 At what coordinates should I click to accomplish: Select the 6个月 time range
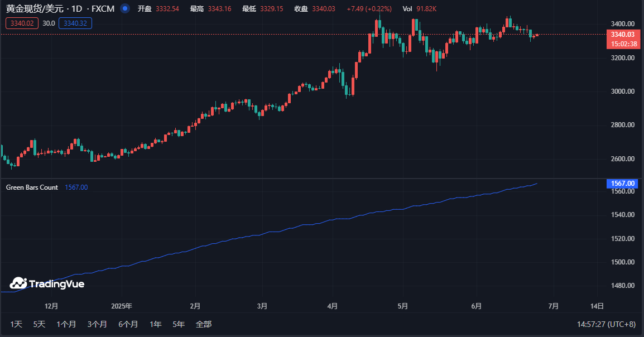click(128, 324)
